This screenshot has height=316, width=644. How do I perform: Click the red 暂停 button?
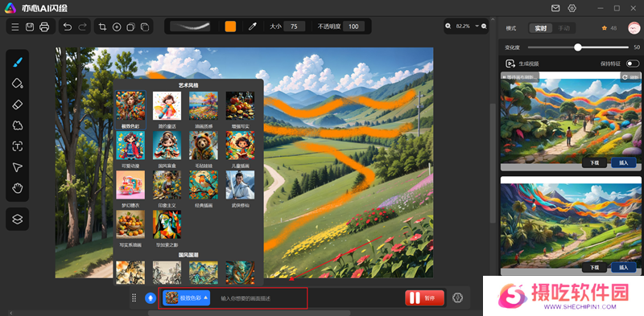point(425,298)
